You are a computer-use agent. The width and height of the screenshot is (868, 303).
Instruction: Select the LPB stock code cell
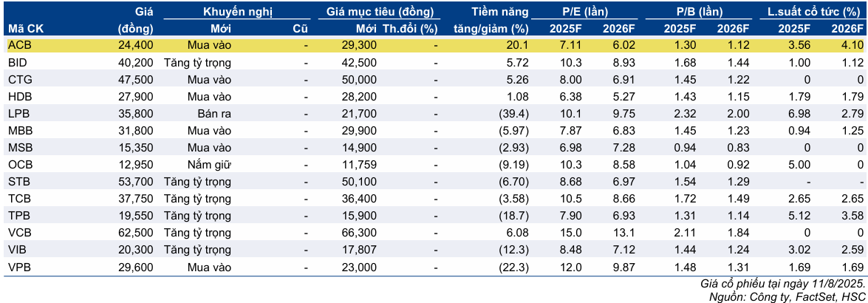point(18,113)
